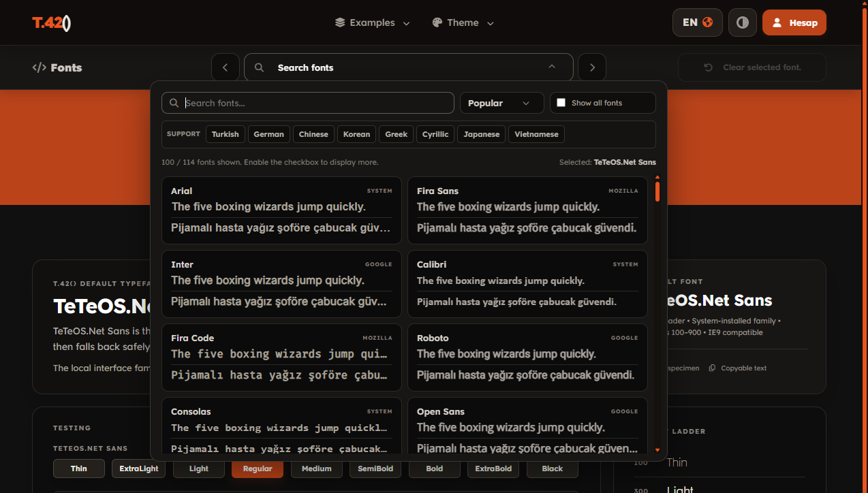This screenshot has width=868, height=493.
Task: Click the down arrow of the font list scrollbar
Action: 657,450
